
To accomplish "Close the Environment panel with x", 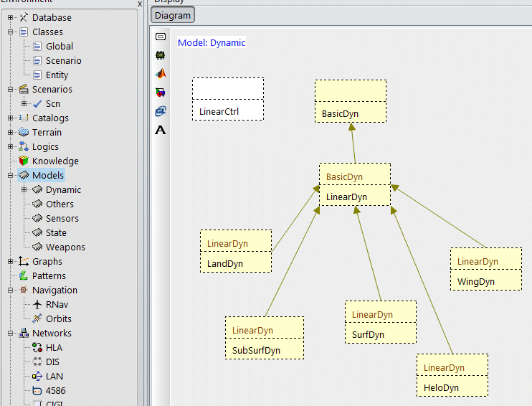I will click(x=140, y=4).
